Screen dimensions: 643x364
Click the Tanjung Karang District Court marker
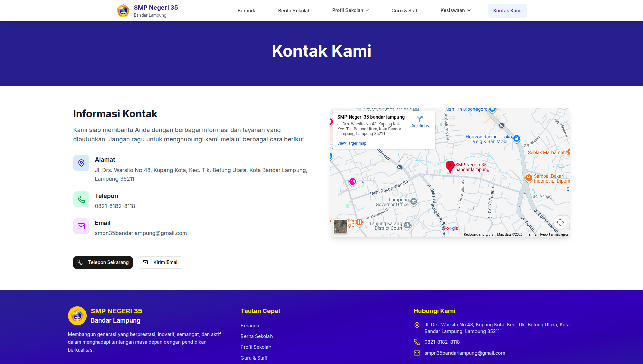pyautogui.click(x=407, y=225)
